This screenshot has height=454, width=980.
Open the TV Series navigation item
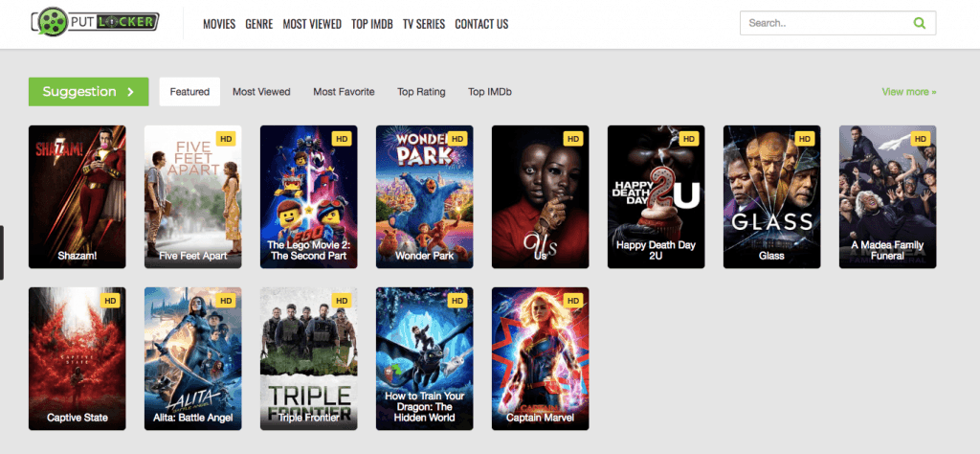click(x=423, y=24)
